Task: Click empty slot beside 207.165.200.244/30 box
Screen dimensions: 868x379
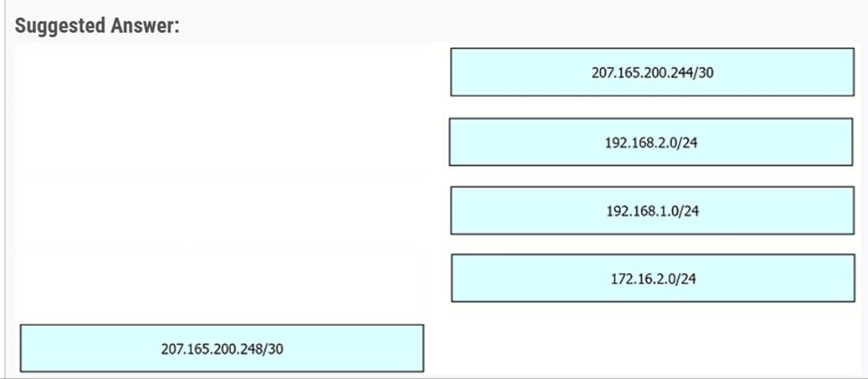Action: click(221, 72)
